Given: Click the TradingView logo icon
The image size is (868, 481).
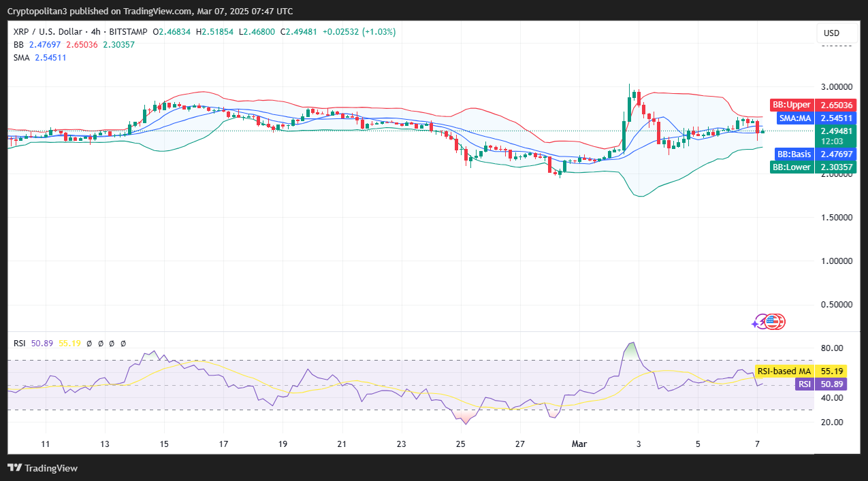Looking at the screenshot, I should [x=14, y=468].
